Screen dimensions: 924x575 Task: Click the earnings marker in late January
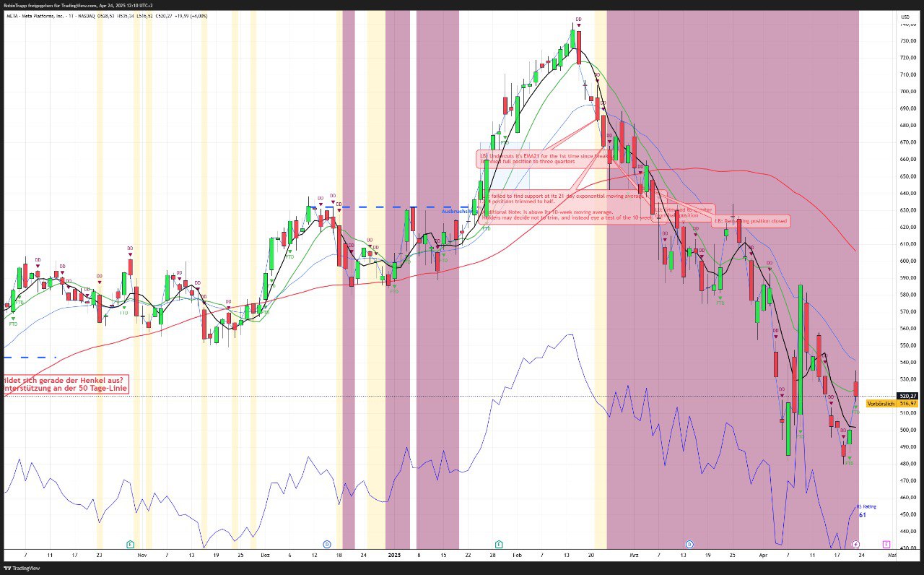click(x=498, y=543)
